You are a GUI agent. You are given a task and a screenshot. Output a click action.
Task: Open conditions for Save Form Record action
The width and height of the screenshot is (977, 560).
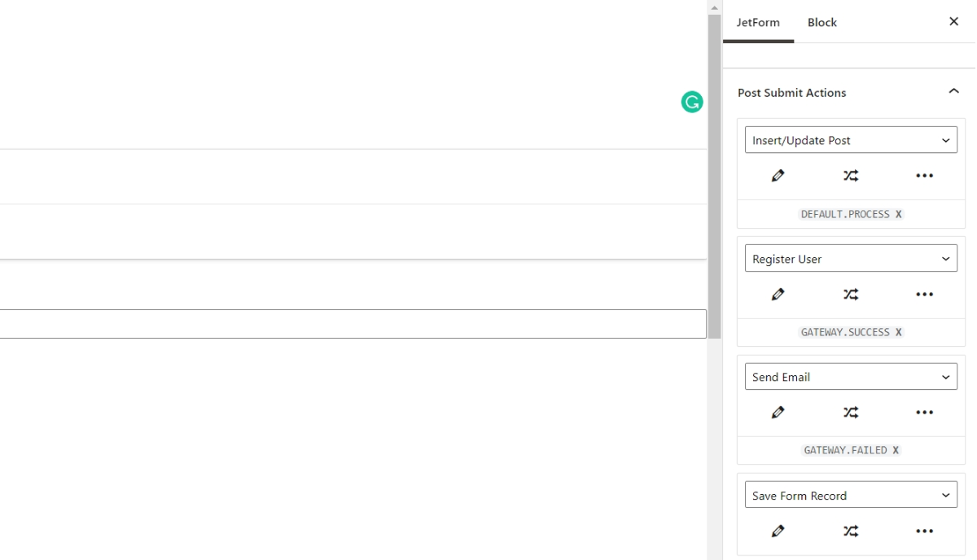851,531
